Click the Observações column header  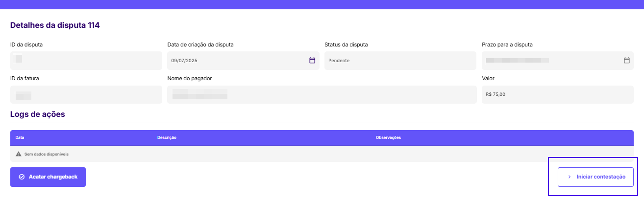tap(388, 137)
